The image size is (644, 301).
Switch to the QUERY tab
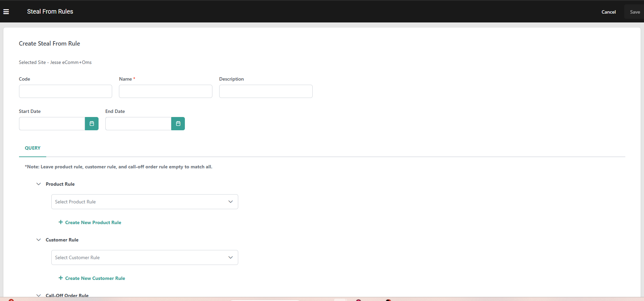(33, 148)
